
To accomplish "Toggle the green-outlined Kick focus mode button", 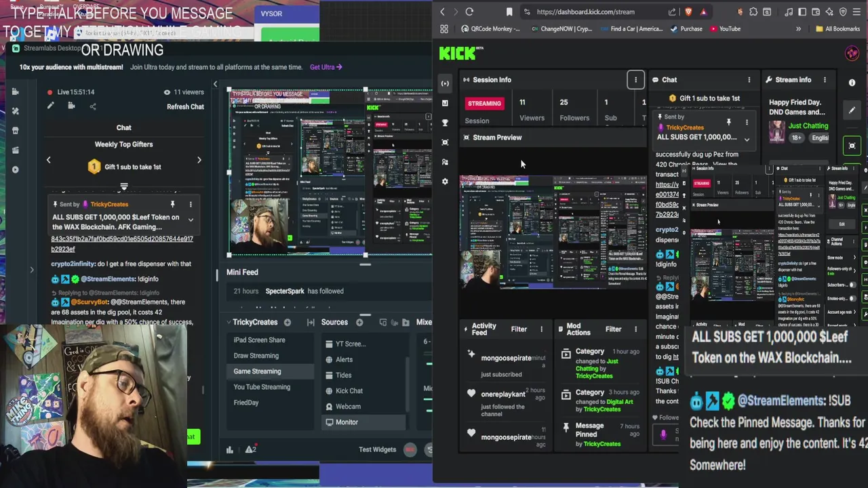I will pos(852,146).
